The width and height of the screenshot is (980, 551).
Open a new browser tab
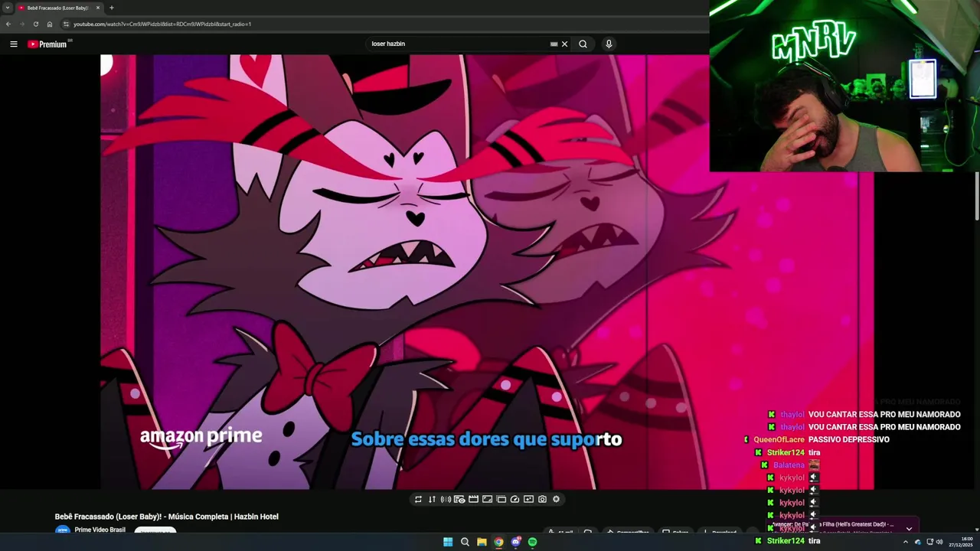click(112, 8)
